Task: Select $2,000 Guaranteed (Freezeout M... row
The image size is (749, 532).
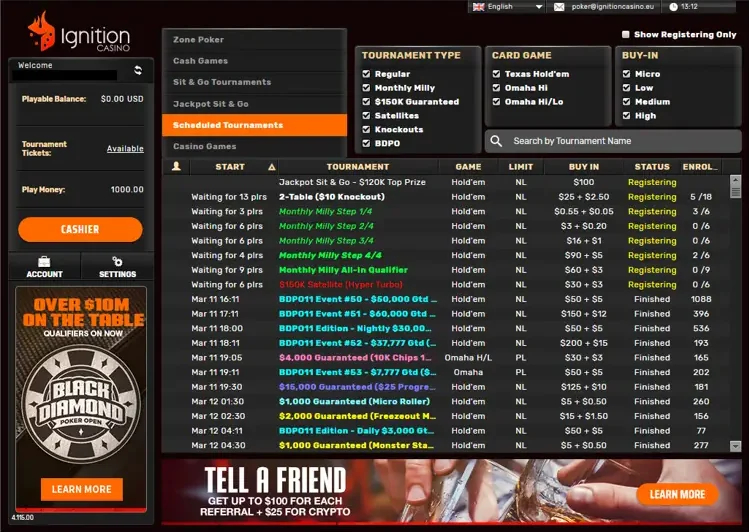Action: [447, 416]
